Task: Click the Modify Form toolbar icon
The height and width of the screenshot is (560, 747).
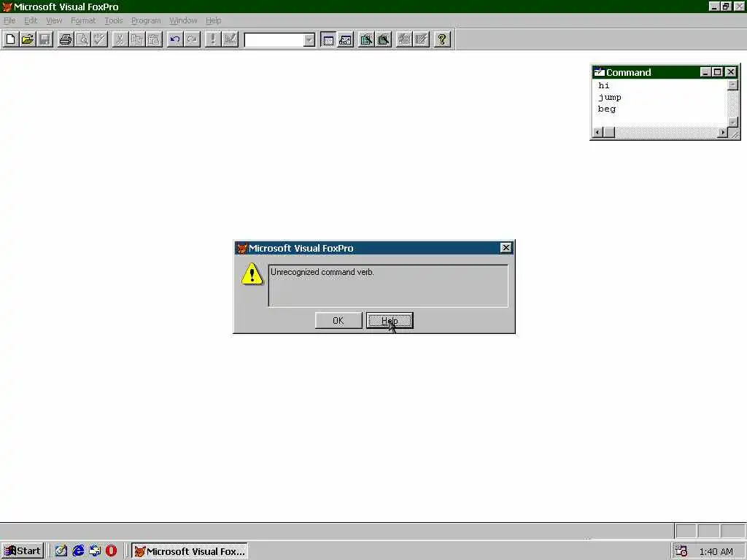Action: [230, 39]
